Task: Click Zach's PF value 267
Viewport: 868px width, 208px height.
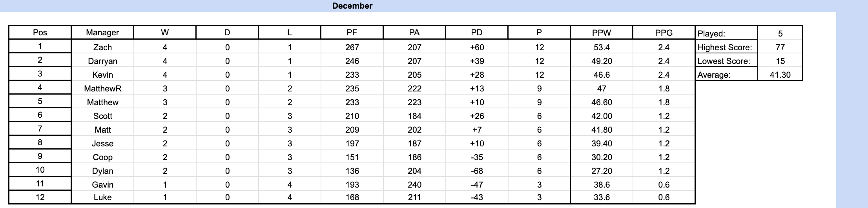Action: tap(352, 47)
